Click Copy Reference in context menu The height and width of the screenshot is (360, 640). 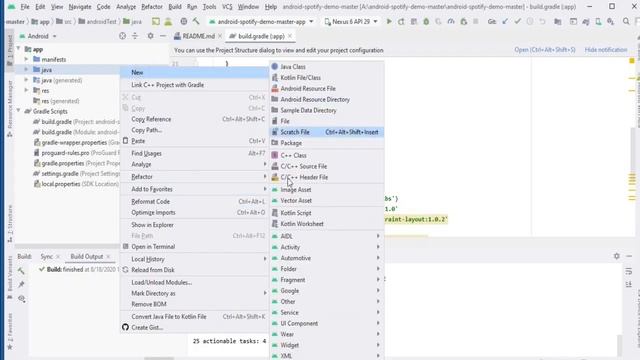pyautogui.click(x=194, y=119)
